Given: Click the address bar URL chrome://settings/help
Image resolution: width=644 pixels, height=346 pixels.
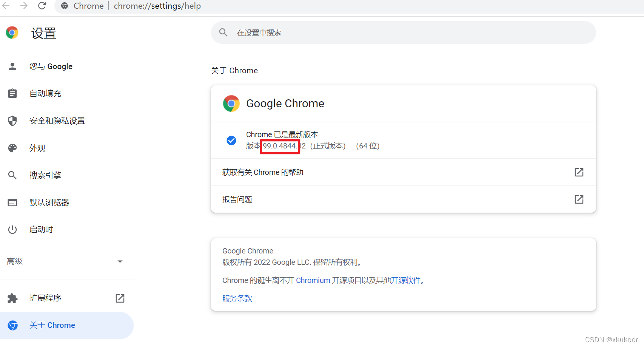Looking at the screenshot, I should pos(157,6).
